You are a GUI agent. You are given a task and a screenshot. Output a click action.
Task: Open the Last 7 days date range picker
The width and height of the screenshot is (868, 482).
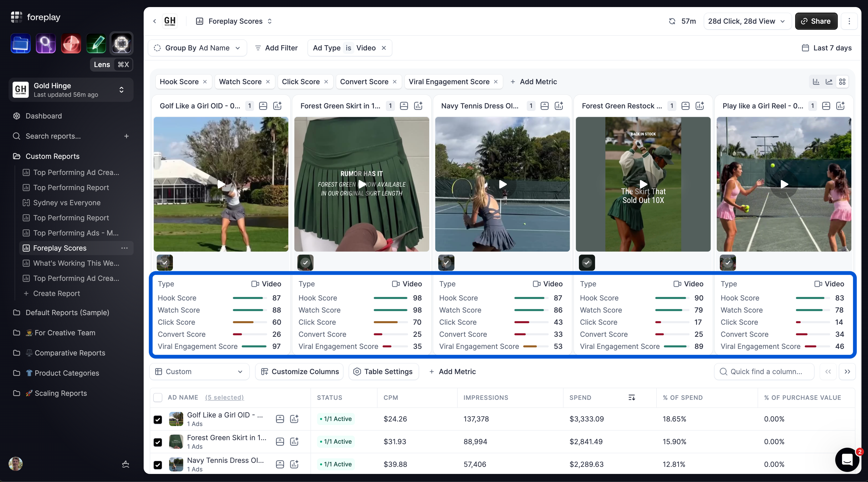(x=827, y=48)
